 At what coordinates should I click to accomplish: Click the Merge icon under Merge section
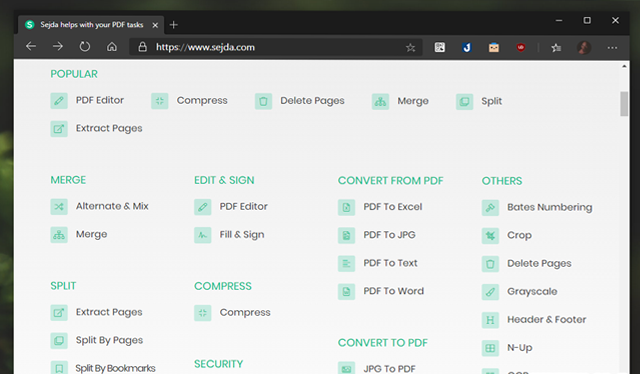point(59,235)
